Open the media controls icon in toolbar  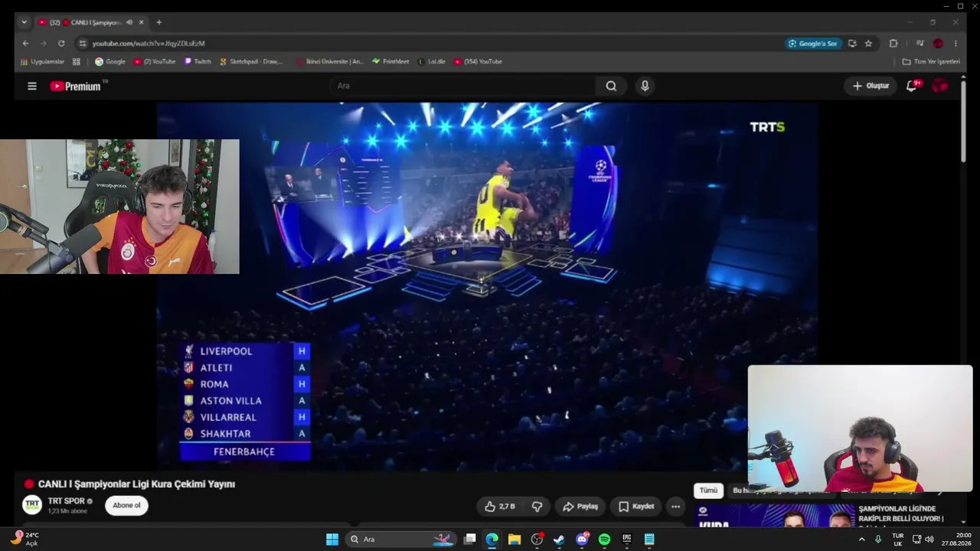click(920, 44)
